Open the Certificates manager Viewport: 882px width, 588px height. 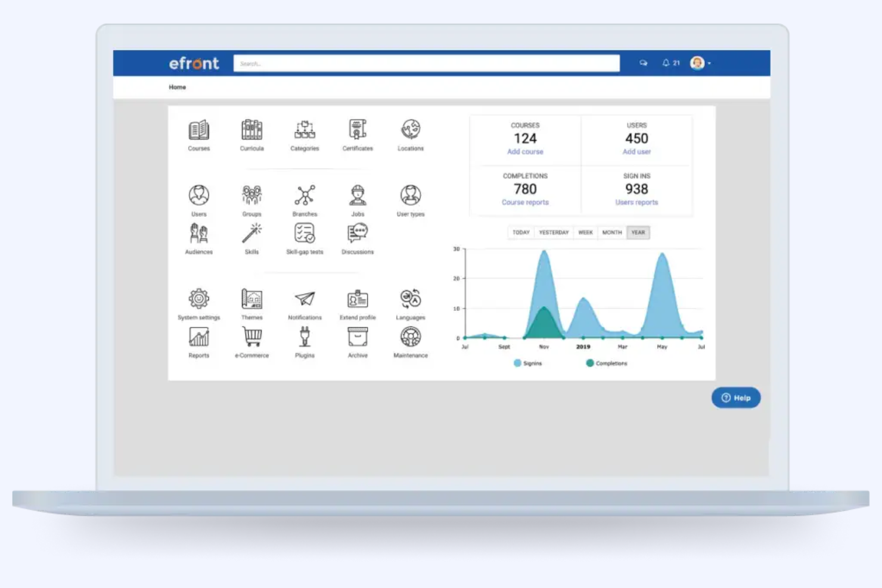pyautogui.click(x=357, y=132)
